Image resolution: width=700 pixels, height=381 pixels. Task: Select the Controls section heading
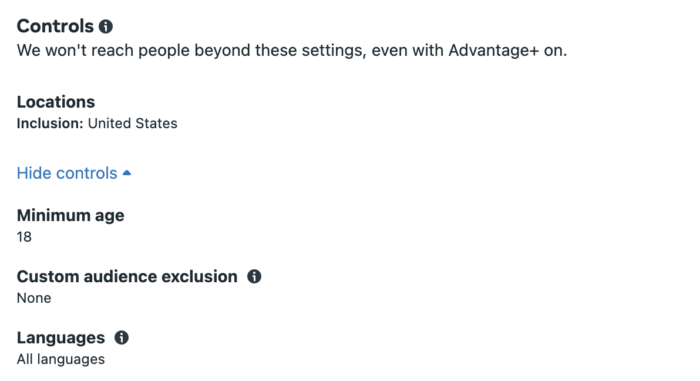(55, 26)
